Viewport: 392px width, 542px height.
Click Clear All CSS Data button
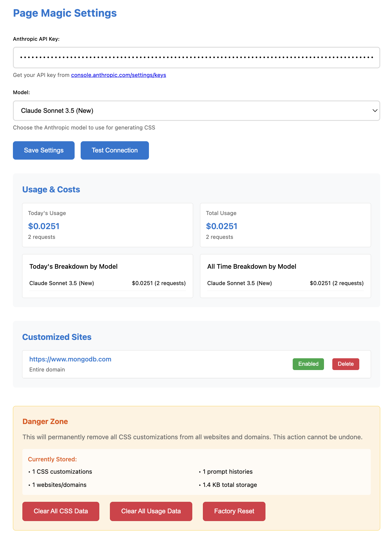(61, 511)
